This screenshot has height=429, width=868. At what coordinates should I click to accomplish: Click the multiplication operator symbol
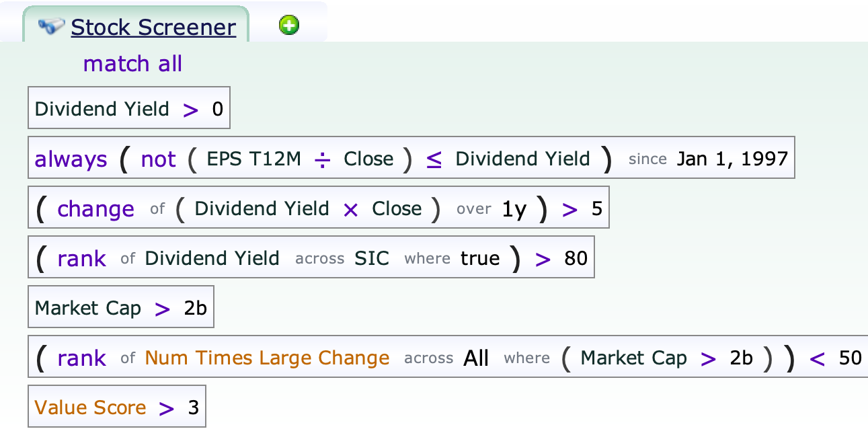(350, 209)
